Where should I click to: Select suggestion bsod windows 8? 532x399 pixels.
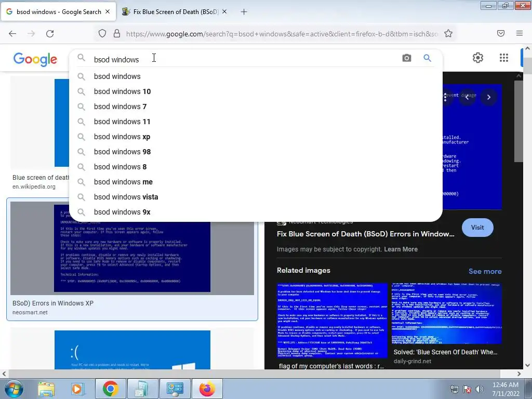pos(256,167)
